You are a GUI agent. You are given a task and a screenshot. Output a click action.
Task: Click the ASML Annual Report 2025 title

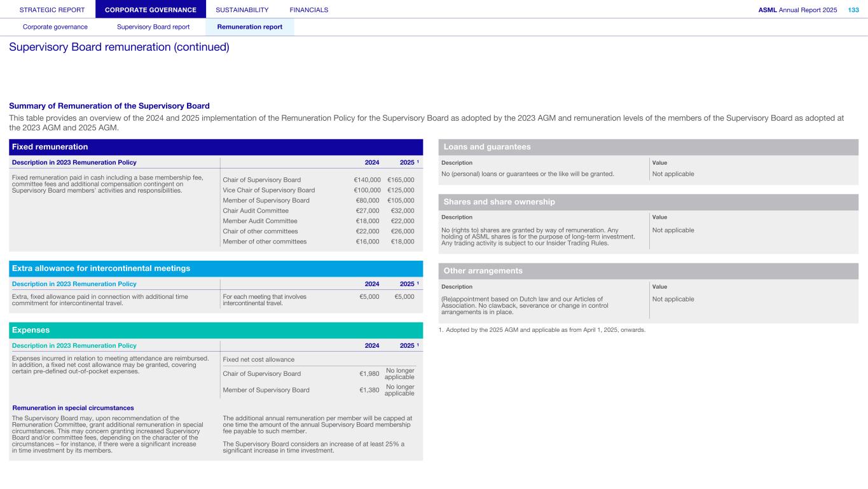797,10
